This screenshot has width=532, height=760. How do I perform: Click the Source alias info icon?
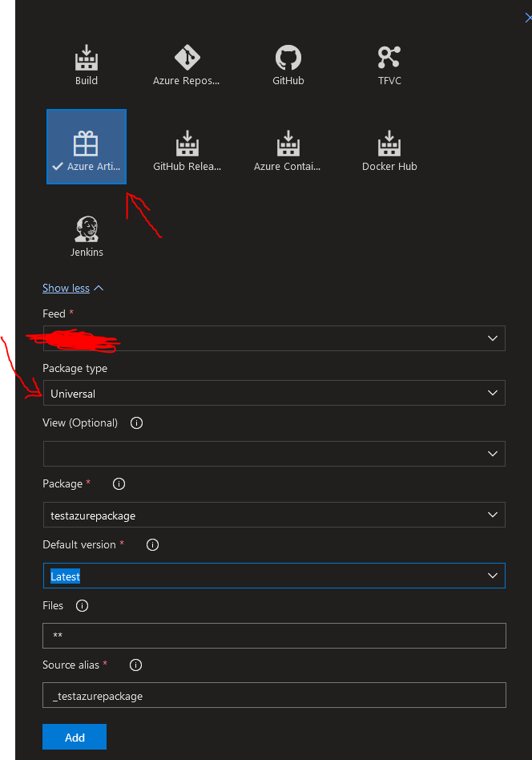(x=135, y=665)
